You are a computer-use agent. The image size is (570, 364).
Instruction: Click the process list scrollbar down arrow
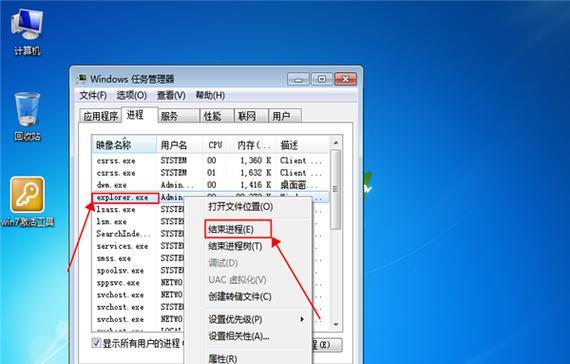[x=336, y=324]
